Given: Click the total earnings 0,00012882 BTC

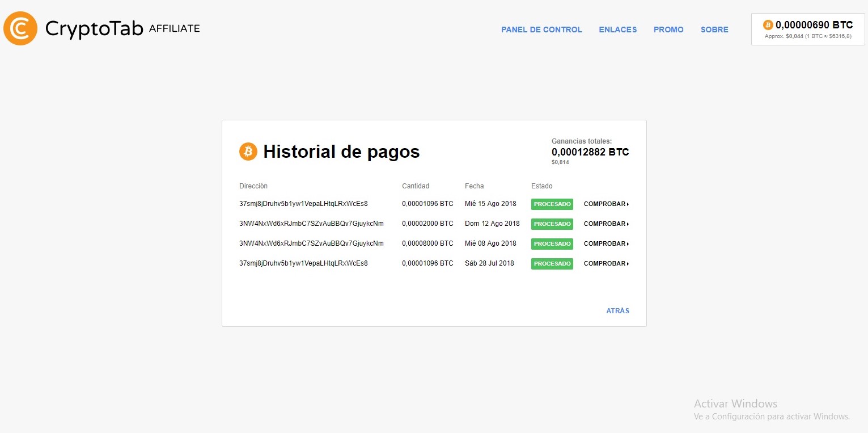Looking at the screenshot, I should 590,152.
